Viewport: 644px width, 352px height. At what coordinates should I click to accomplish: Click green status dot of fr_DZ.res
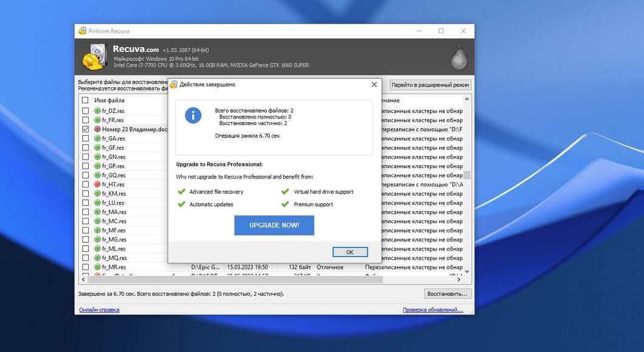coord(97,111)
